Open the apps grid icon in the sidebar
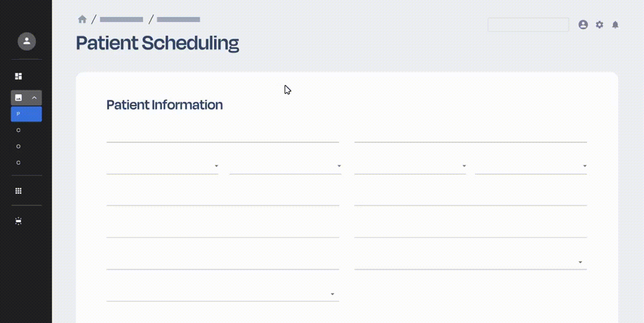 coord(19,191)
